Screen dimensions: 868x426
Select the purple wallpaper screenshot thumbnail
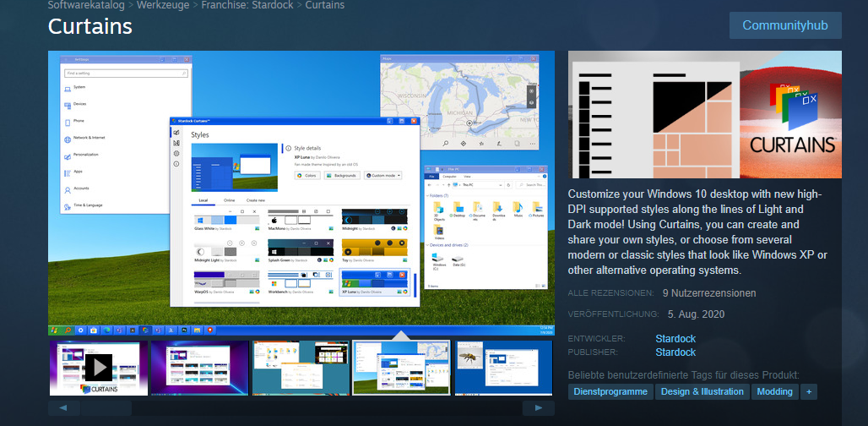point(199,368)
